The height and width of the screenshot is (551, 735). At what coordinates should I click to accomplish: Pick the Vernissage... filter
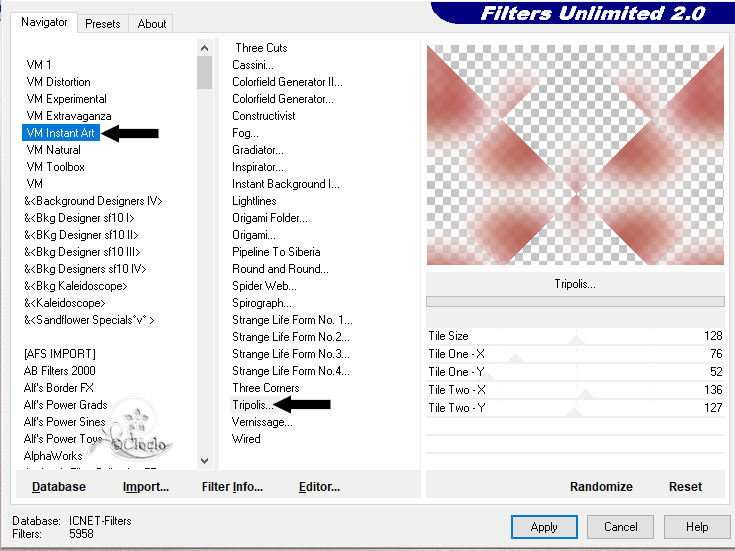[262, 422]
